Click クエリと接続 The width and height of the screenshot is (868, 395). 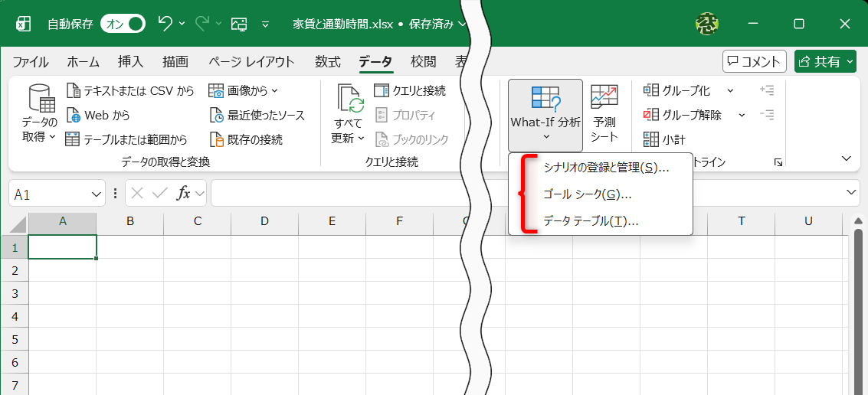click(410, 91)
